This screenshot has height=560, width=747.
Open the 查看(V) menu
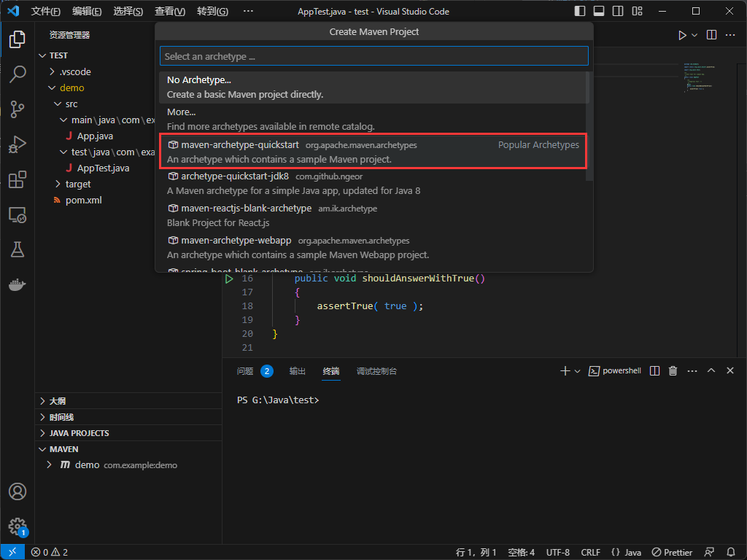pyautogui.click(x=169, y=12)
